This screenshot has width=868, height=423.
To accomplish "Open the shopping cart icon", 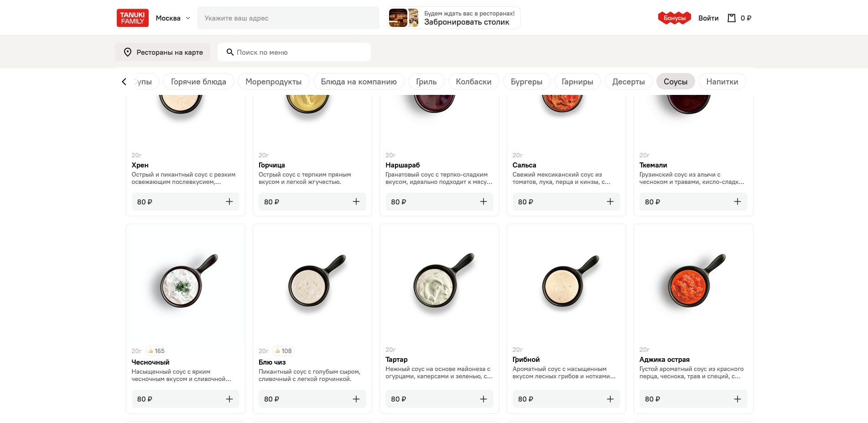I will [732, 18].
